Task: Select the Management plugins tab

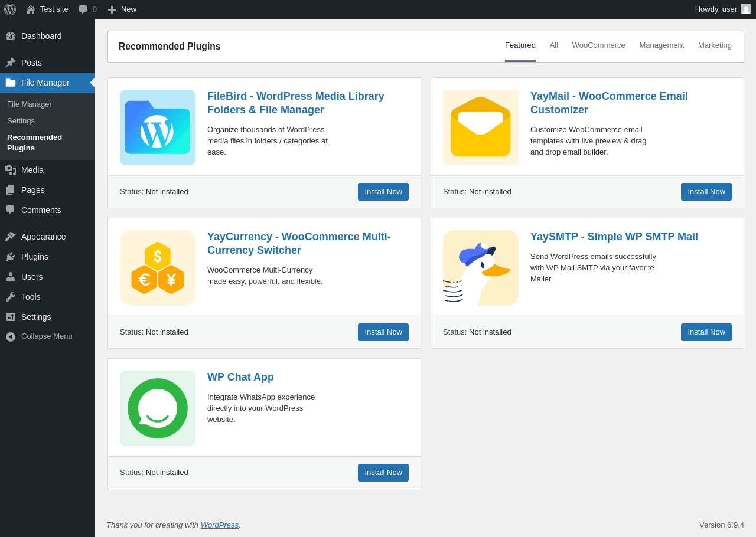Action: pos(661,45)
